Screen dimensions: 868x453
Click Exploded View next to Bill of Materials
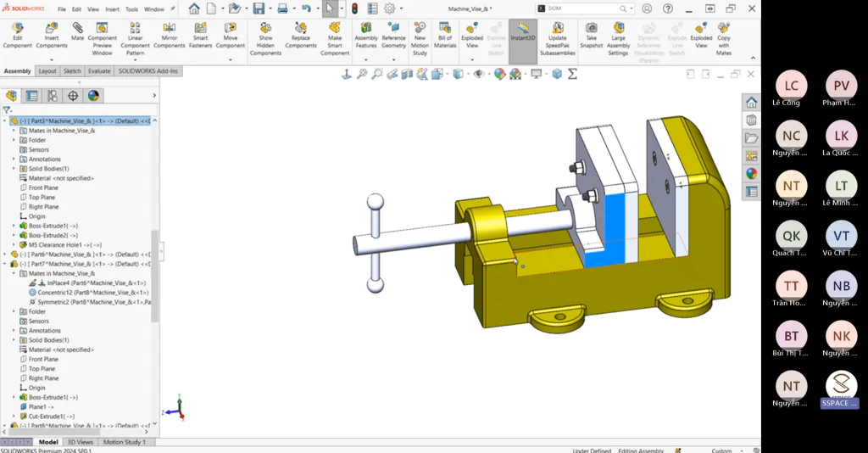(472, 36)
